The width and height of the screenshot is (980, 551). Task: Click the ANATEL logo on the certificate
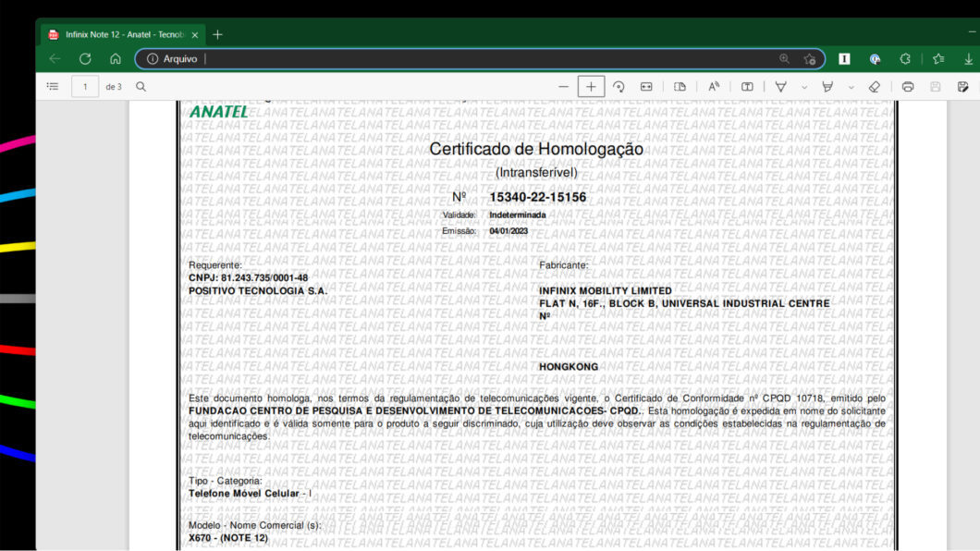[x=219, y=112]
